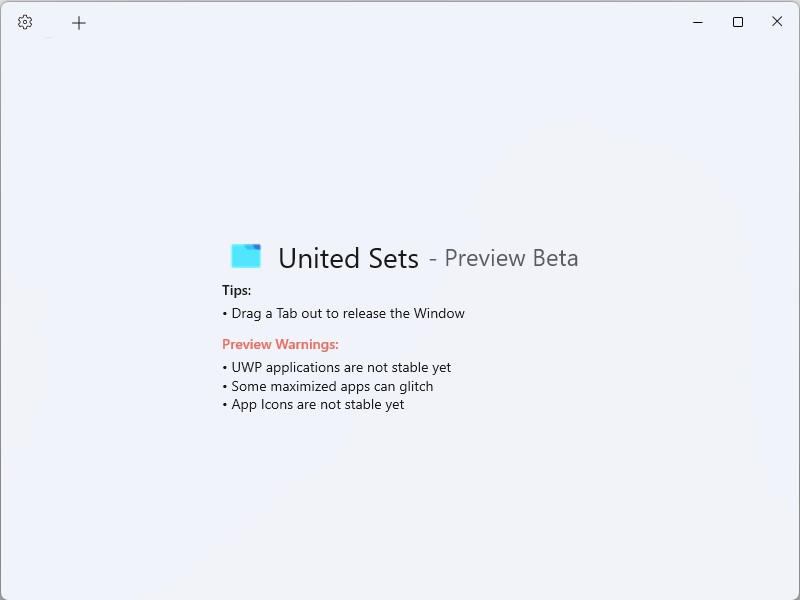800x600 pixels.
Task: Click "App Icons" in the last warning
Action: click(x=262, y=404)
